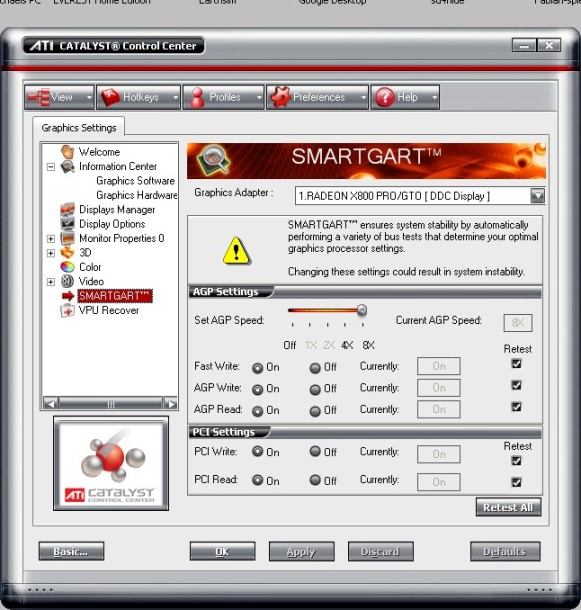Screen dimensions: 581x610
Task: Set PCI Read to Off
Action: tap(315, 480)
